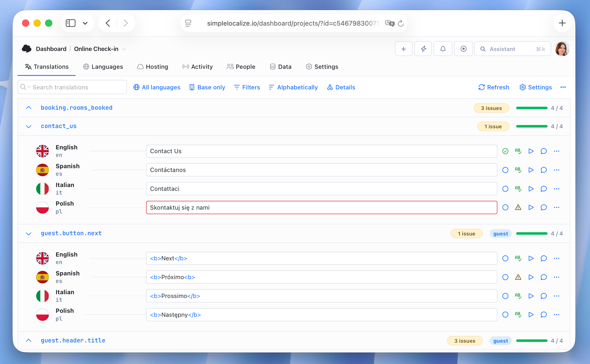This screenshot has height=364, width=590.
Task: Open the three-dot menu on the Polish Następny row
Action: pyautogui.click(x=556, y=315)
